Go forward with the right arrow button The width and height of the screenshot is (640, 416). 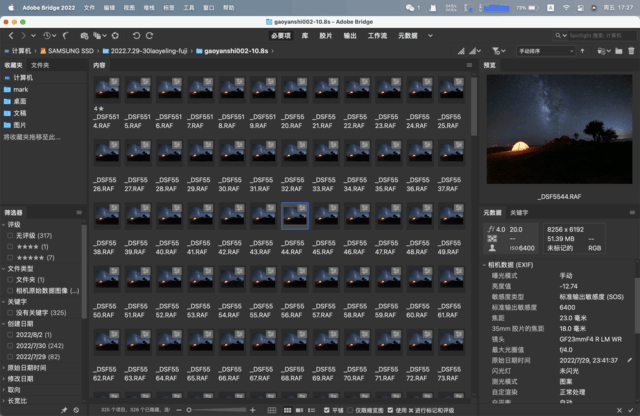coord(24,36)
